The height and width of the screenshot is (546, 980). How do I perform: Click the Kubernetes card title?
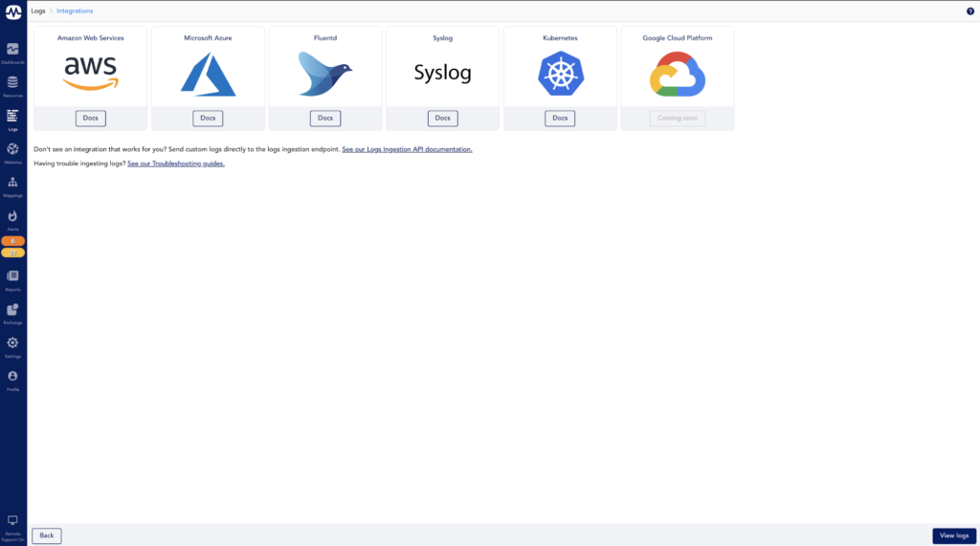click(560, 38)
